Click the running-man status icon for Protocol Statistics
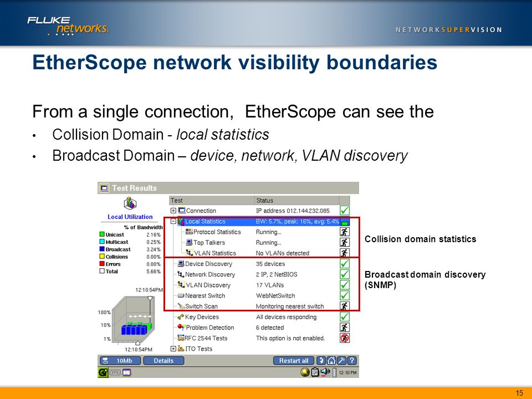532x399 pixels. pyautogui.click(x=344, y=232)
